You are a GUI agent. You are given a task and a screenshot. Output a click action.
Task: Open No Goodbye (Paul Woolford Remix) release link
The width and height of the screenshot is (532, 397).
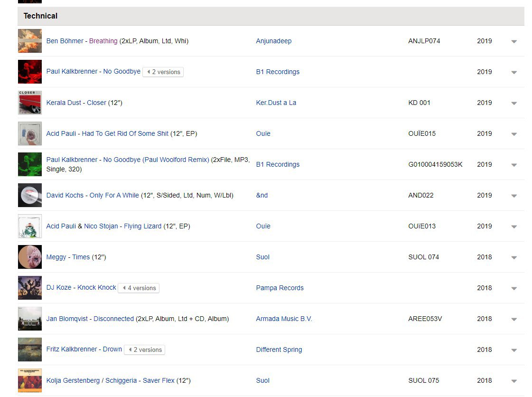pos(156,160)
